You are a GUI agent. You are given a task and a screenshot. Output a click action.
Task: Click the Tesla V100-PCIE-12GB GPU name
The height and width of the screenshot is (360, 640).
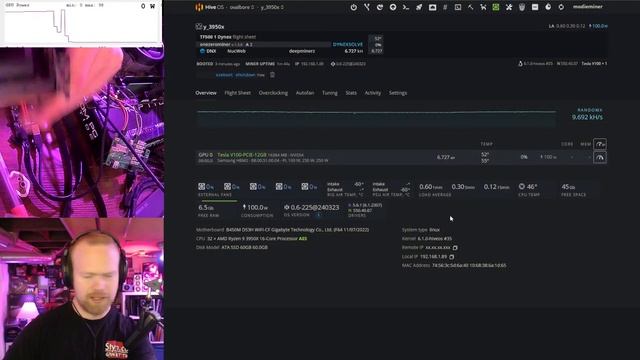point(242,155)
